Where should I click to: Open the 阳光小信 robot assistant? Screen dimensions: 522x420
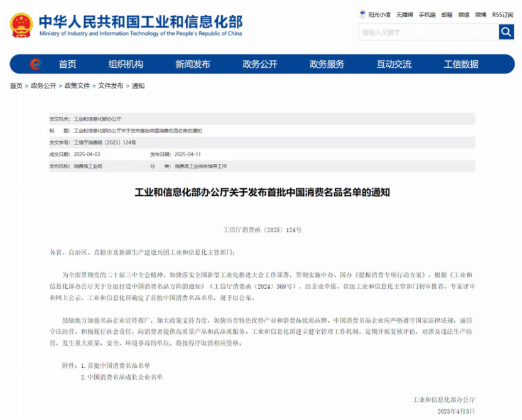point(375,14)
